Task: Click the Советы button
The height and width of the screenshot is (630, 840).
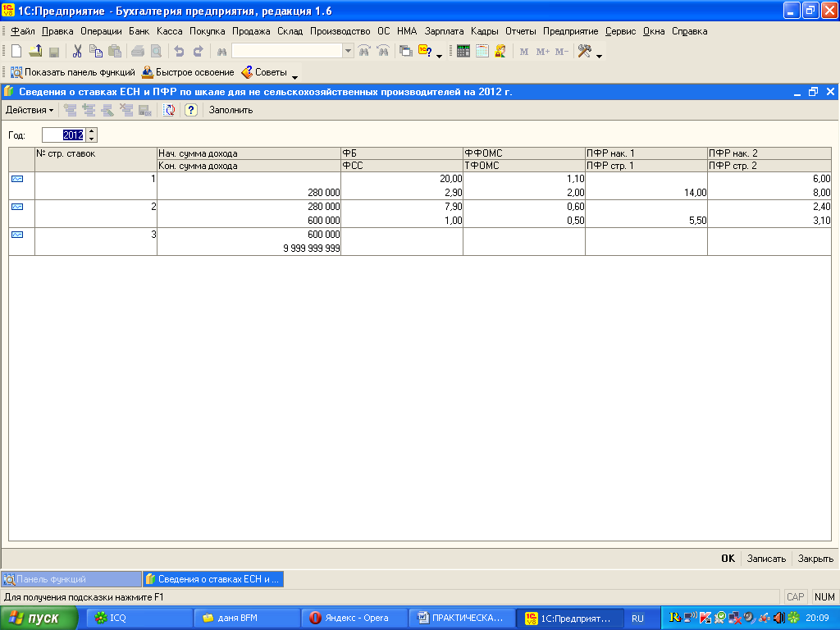Action: (x=264, y=72)
